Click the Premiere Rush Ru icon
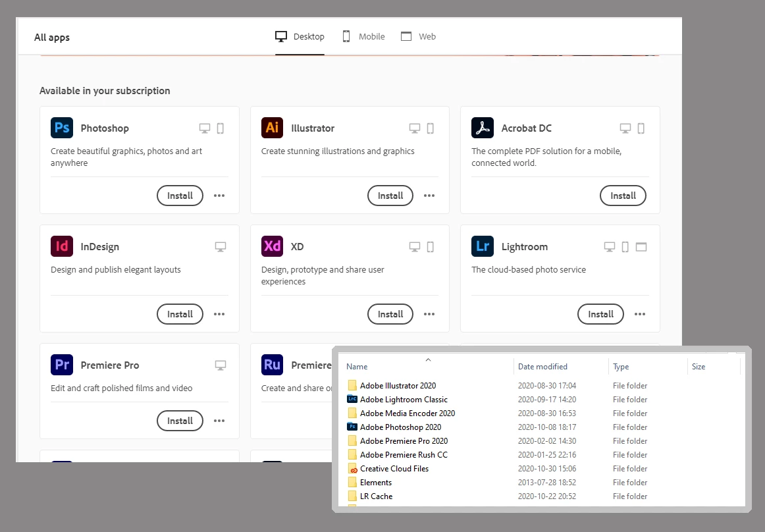This screenshot has width=765, height=532. pos(273,365)
